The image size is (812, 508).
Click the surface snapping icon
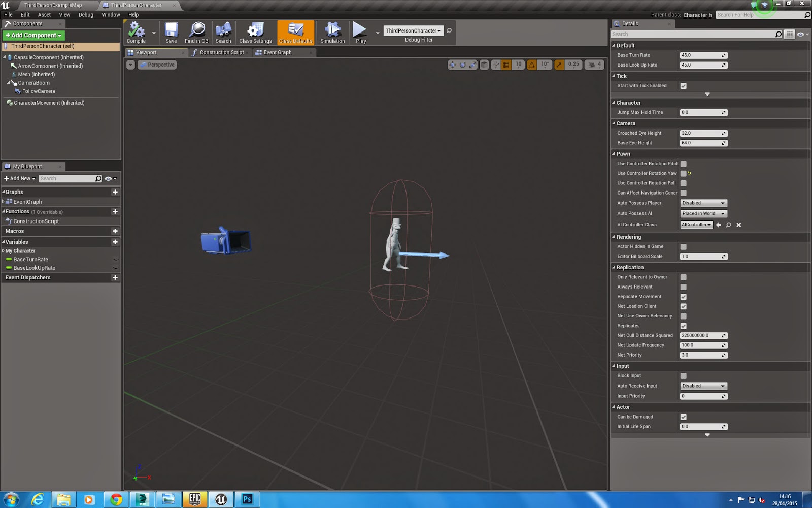click(496, 65)
